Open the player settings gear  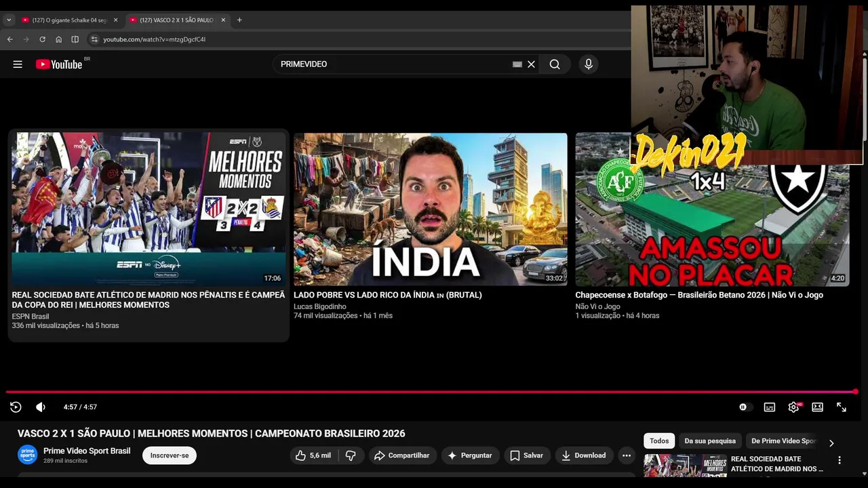[793, 407]
